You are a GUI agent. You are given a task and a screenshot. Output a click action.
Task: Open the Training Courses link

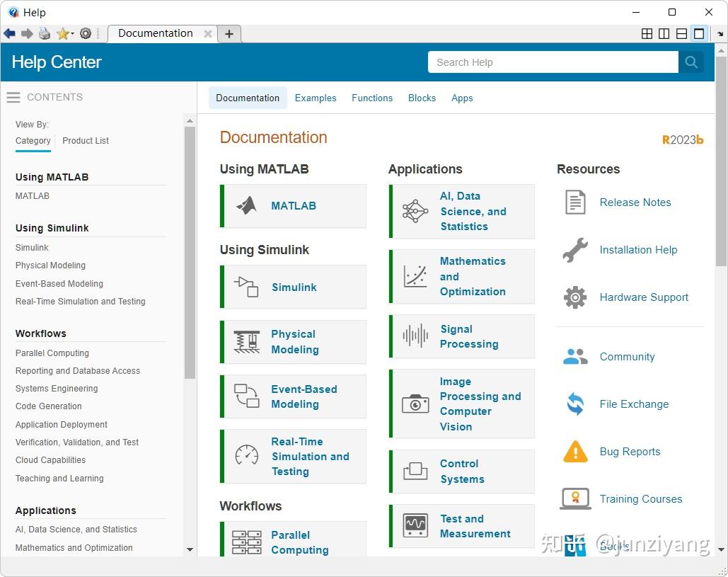[x=641, y=499]
